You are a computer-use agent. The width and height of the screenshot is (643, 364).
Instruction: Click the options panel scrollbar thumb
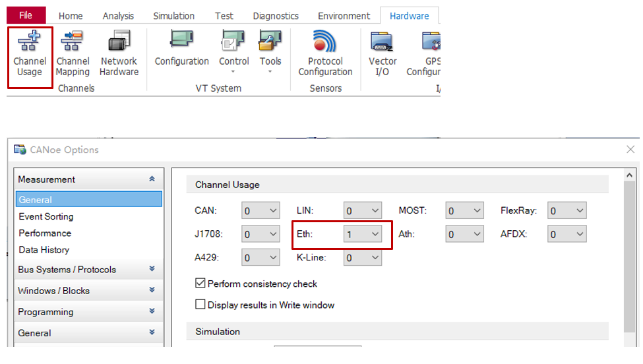[x=629, y=257]
